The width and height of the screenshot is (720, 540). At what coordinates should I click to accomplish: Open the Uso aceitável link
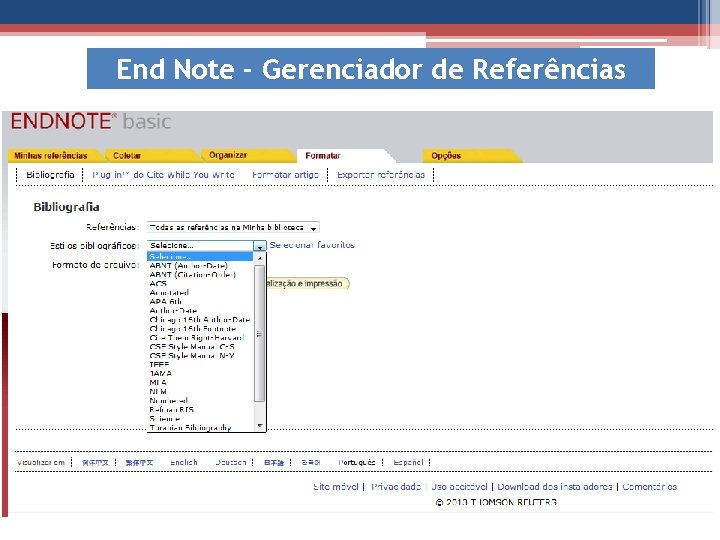pos(459,487)
